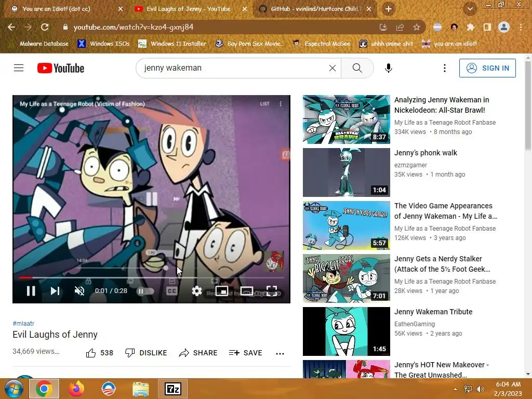Viewport: 532px width, 399px height.
Task: Click the LIST button in the video player
Action: coord(264,104)
